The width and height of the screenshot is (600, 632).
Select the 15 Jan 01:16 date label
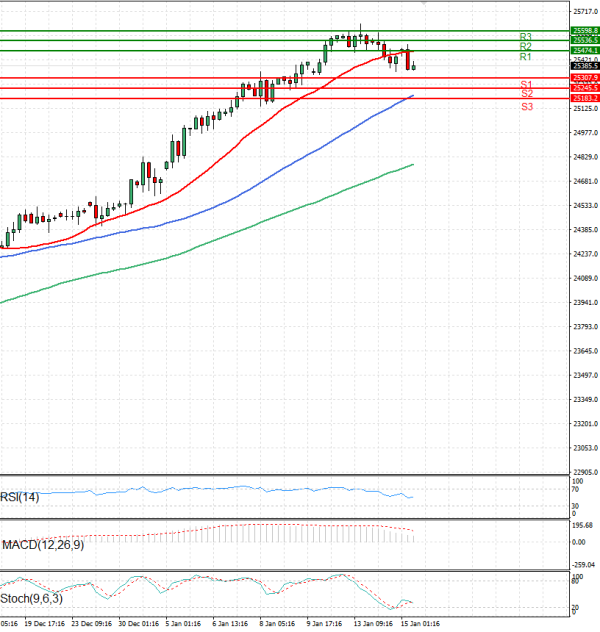[420, 624]
